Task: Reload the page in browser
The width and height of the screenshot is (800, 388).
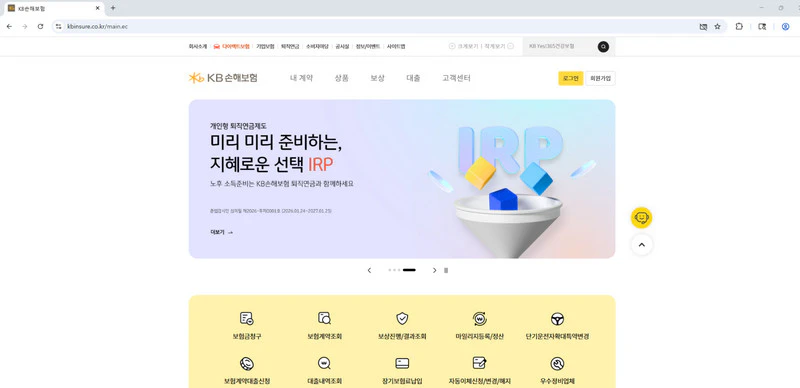Action: coord(40,27)
